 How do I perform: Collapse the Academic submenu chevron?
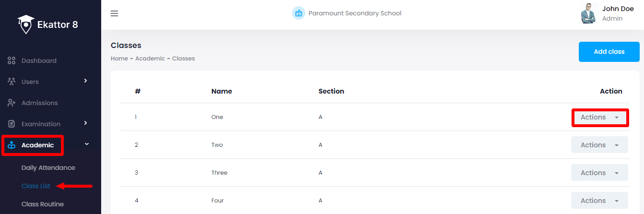(x=86, y=143)
